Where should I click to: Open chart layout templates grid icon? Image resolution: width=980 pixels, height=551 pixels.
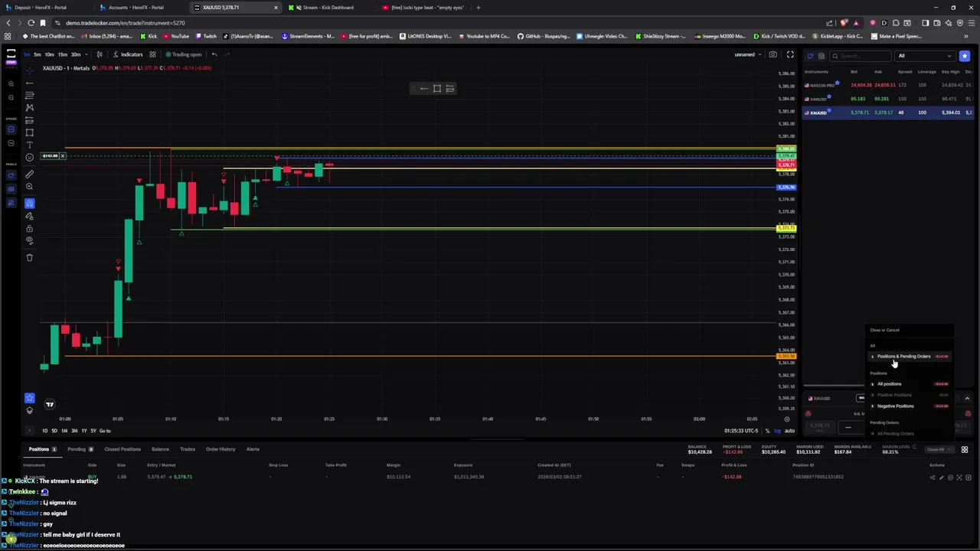[152, 54]
